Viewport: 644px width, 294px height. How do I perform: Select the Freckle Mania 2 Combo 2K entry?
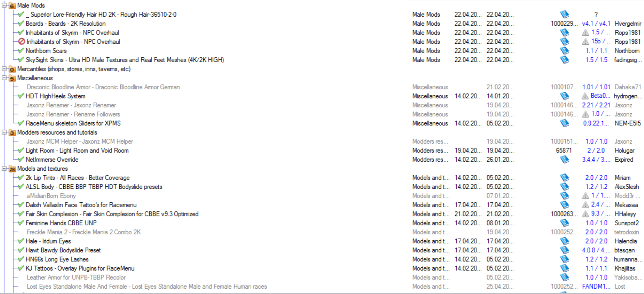click(x=84, y=232)
